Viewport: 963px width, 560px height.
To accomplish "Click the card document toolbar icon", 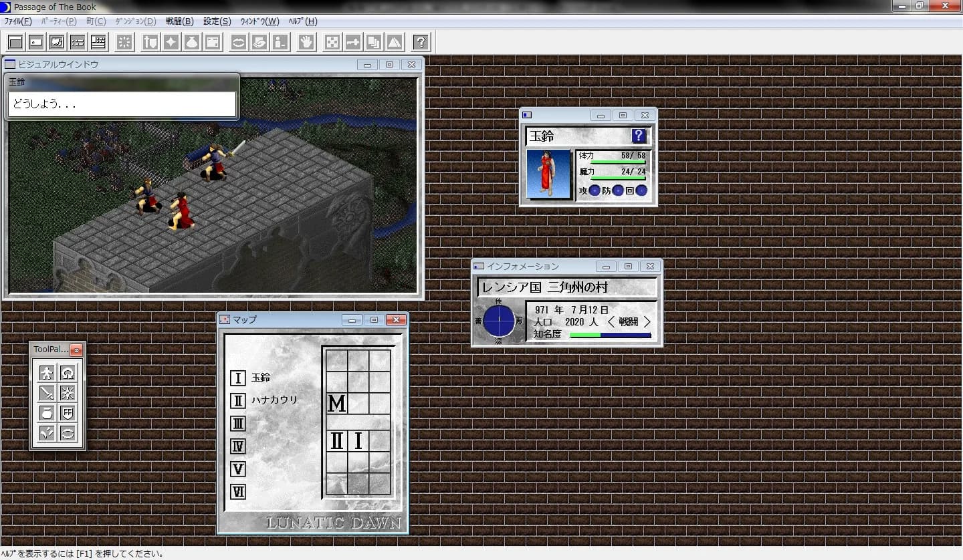I will (x=213, y=42).
